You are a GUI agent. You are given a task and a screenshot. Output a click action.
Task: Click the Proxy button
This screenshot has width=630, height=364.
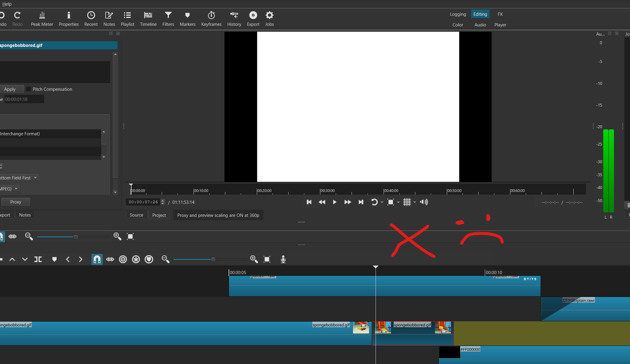(15, 201)
